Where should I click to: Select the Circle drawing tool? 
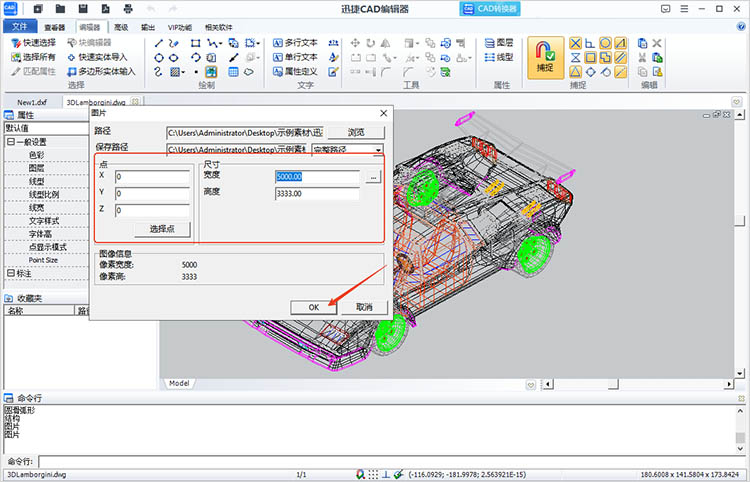pyautogui.click(x=159, y=58)
